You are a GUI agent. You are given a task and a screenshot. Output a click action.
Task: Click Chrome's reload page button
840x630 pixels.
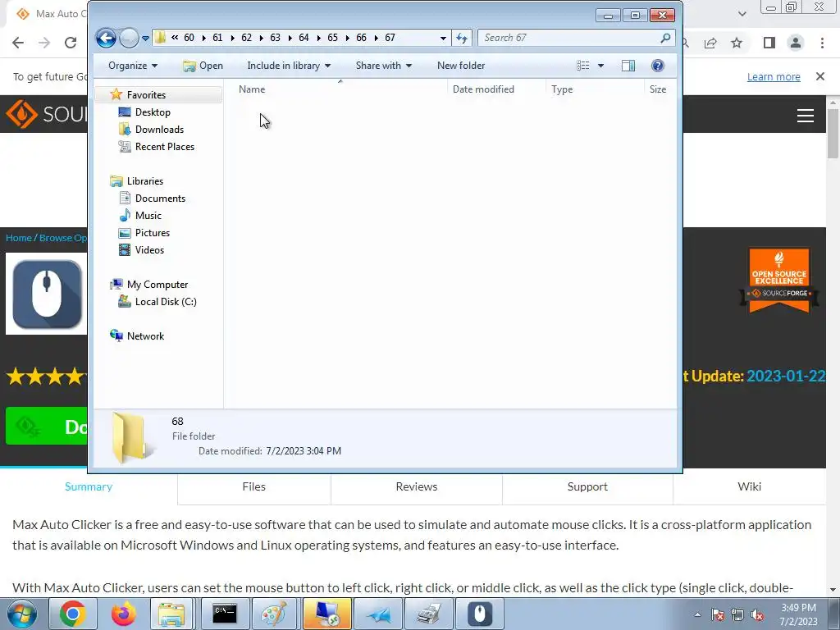(x=71, y=43)
